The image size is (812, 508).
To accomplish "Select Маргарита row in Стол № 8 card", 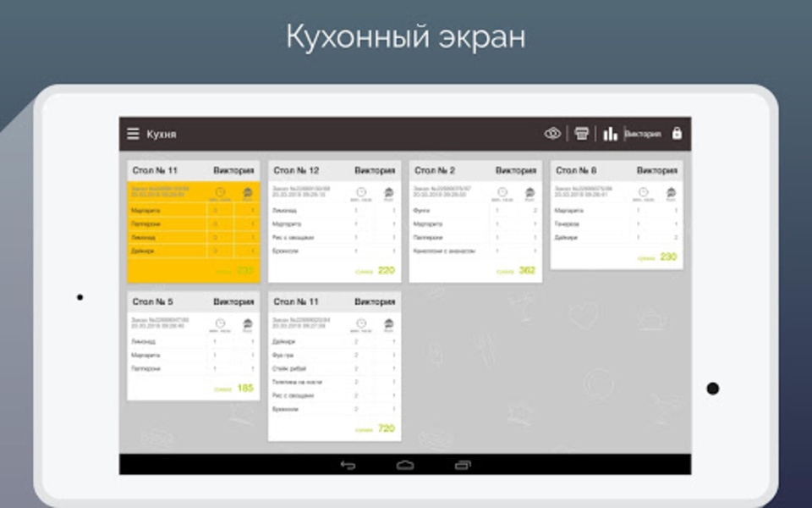I will click(617, 211).
